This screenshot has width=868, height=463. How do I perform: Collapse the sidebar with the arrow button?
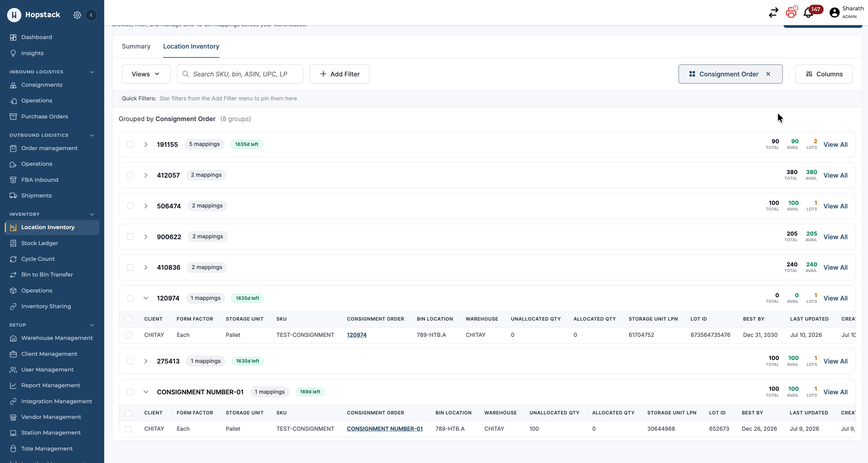pyautogui.click(x=91, y=15)
